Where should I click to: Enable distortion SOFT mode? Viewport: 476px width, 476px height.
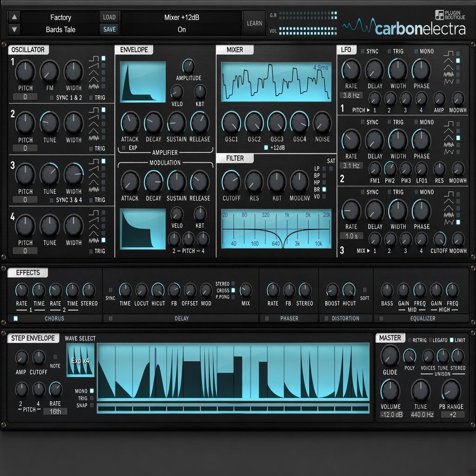pyautogui.click(x=364, y=290)
